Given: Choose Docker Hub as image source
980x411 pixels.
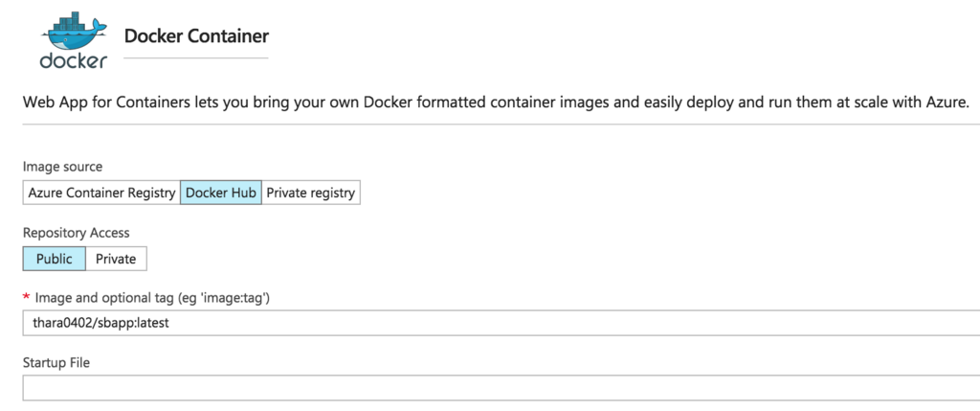Looking at the screenshot, I should pyautogui.click(x=220, y=193).
